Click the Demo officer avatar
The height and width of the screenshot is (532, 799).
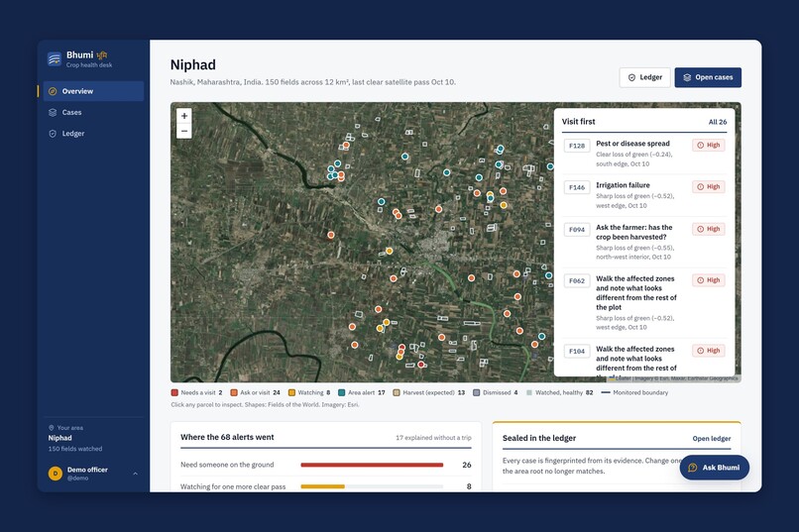[56, 474]
